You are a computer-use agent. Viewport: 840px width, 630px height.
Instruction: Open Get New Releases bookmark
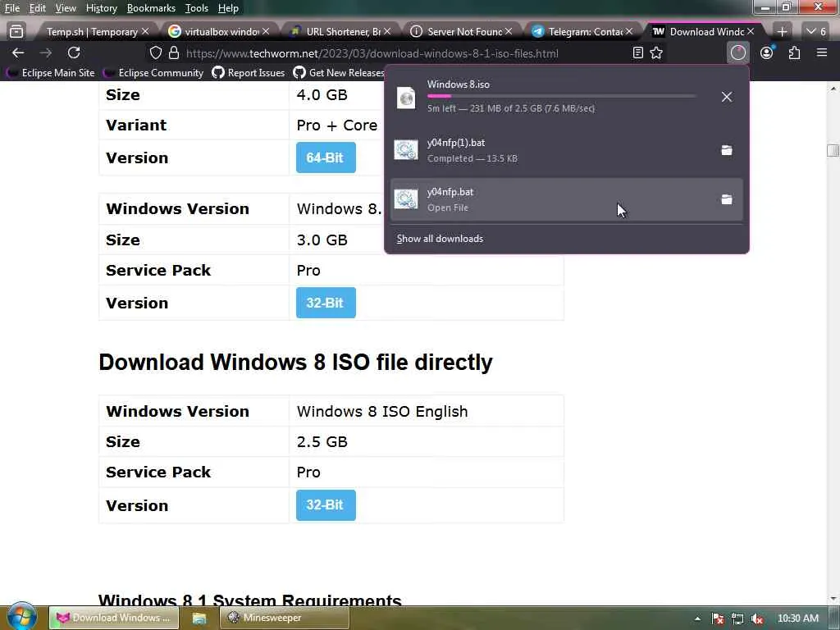339,73
